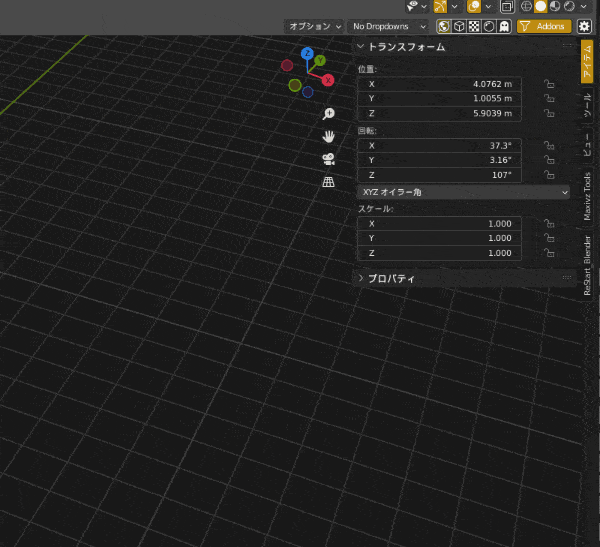This screenshot has width=600, height=547.
Task: Toggle perspective/orthographic grid icon
Action: point(328,181)
